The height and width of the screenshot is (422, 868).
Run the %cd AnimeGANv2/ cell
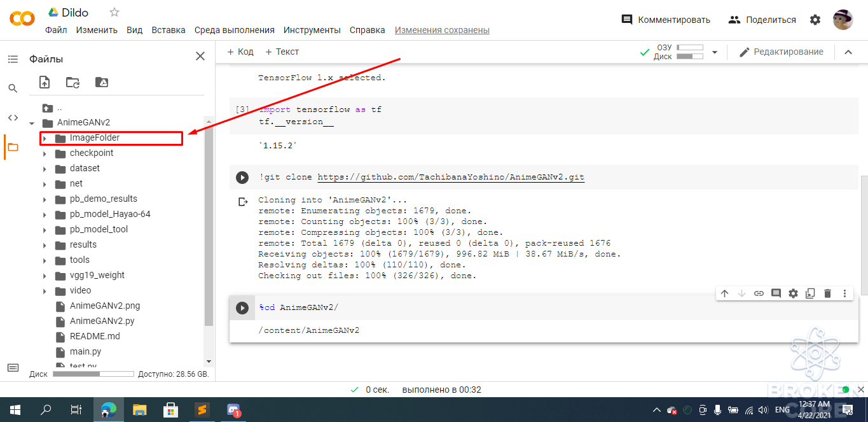pos(242,308)
